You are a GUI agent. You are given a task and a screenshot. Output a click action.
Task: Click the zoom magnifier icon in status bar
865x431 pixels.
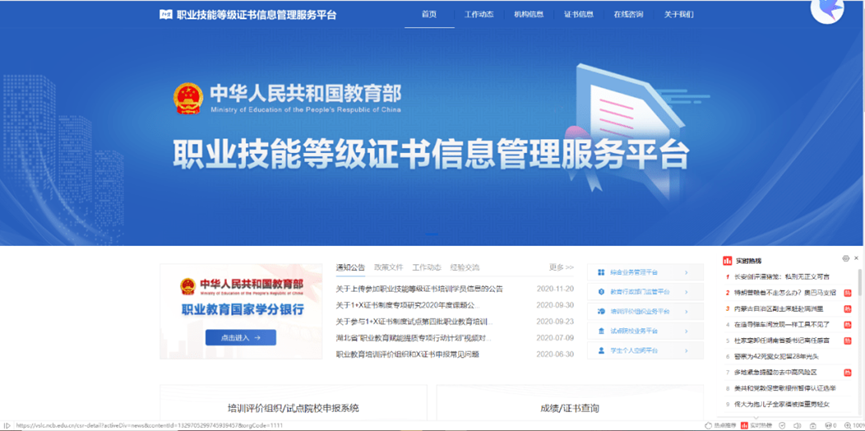tap(848, 425)
